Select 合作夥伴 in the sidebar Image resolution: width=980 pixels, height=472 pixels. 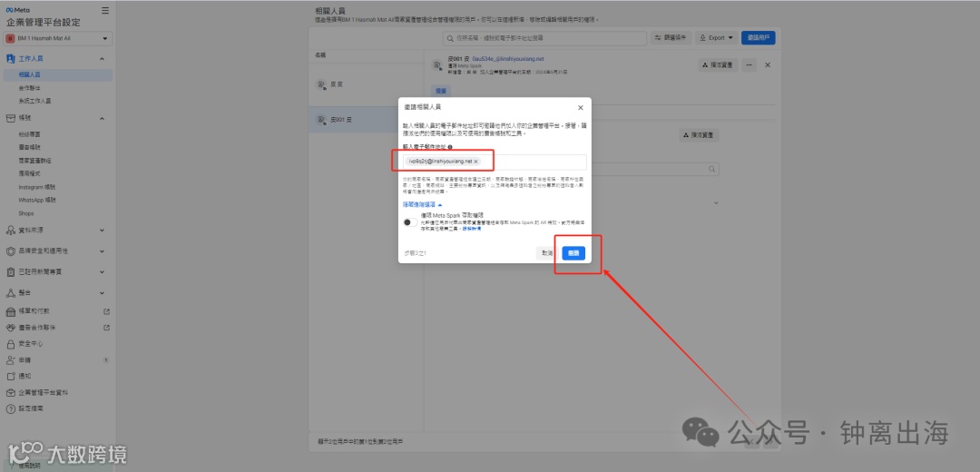click(29, 87)
